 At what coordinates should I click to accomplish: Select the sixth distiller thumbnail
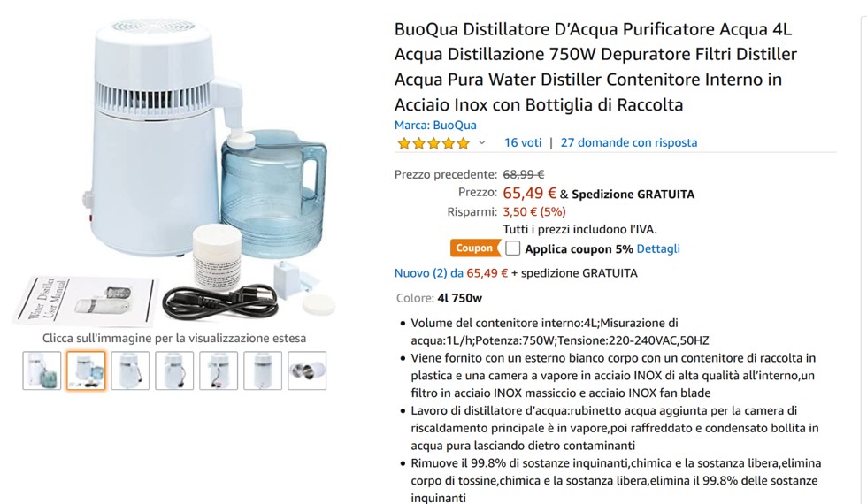coord(263,370)
